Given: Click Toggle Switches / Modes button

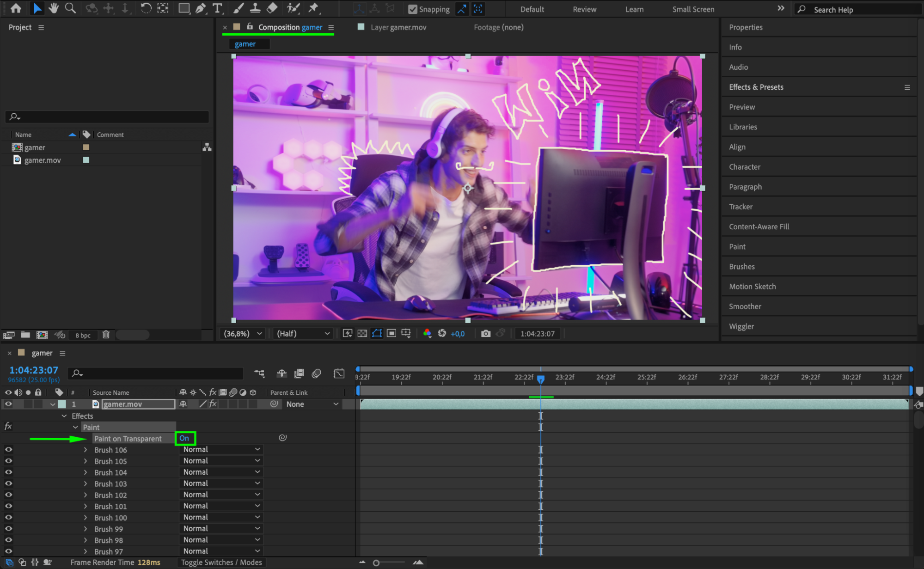Looking at the screenshot, I should point(221,563).
